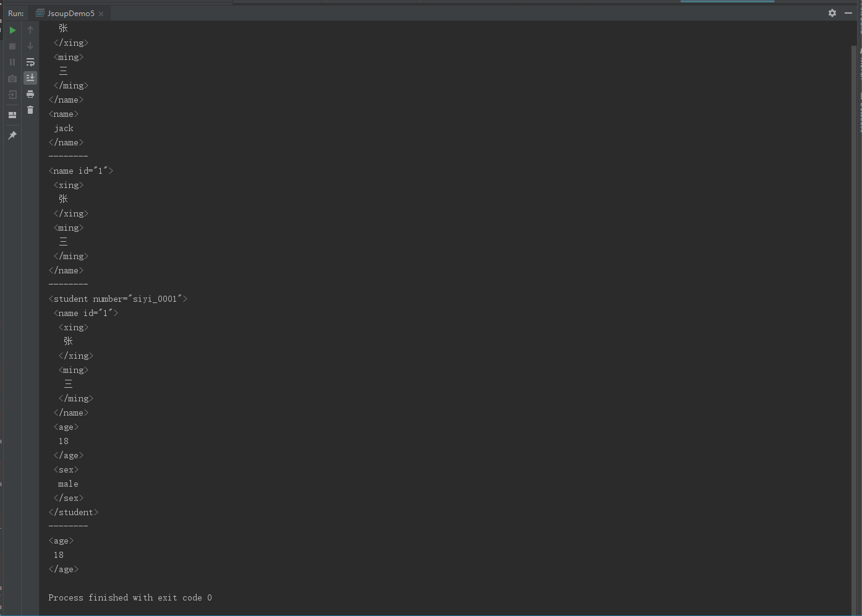This screenshot has width=862, height=616.
Task: Click the Down the stack trace arrow
Action: 30,46
